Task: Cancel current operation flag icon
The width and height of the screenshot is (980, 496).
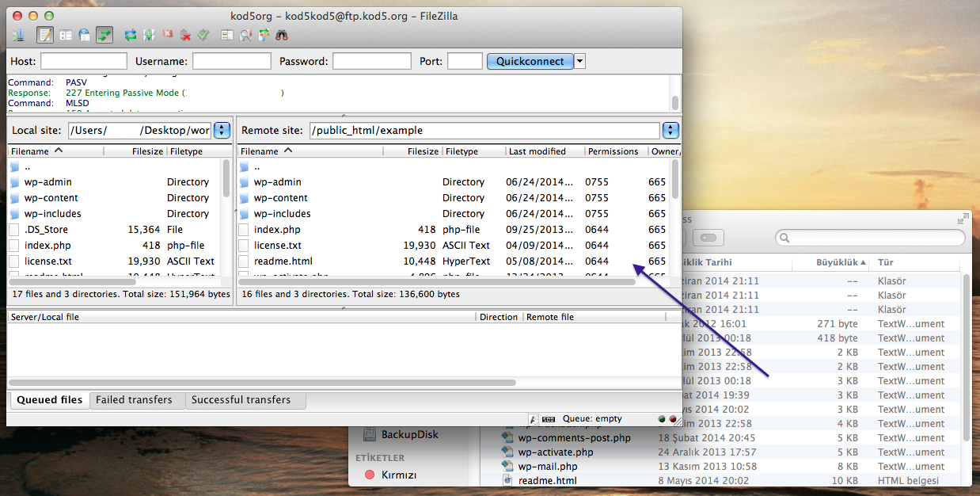Action: pyautogui.click(x=167, y=35)
